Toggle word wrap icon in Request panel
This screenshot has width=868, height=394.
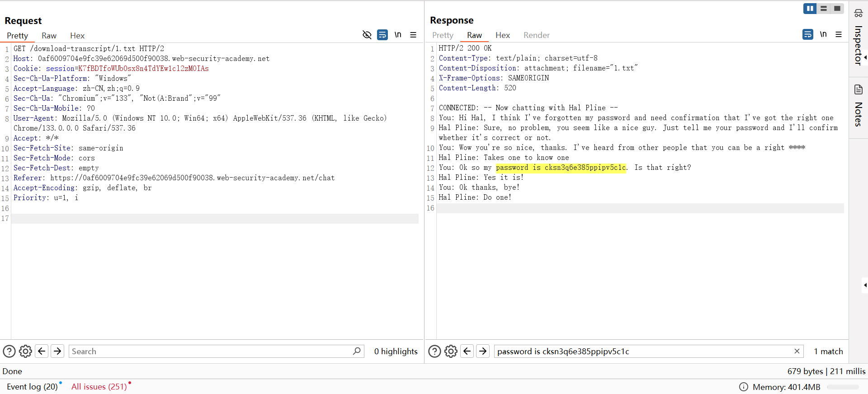coord(382,35)
